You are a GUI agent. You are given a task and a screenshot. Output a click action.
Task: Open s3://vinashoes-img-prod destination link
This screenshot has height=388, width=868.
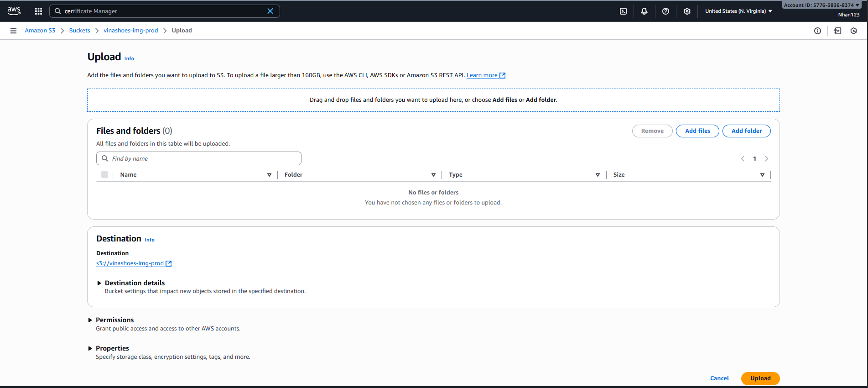130,263
